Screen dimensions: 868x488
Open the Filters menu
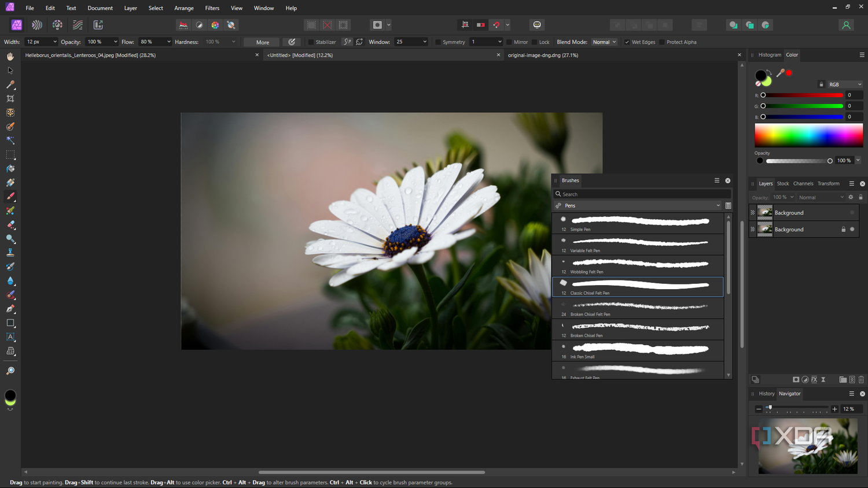click(212, 8)
